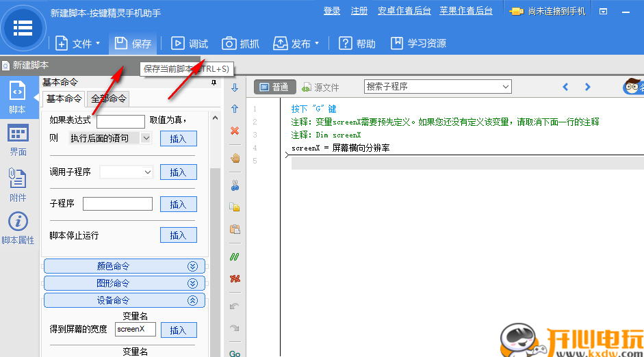Insert the 如果表达式 statement
The image size is (644, 357).
click(x=178, y=139)
